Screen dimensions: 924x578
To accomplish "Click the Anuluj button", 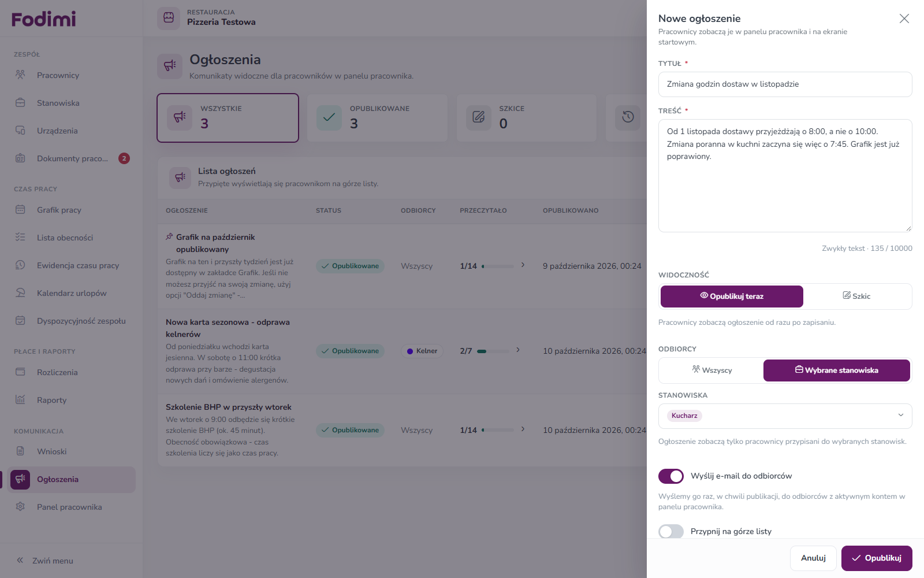I will tap(813, 558).
